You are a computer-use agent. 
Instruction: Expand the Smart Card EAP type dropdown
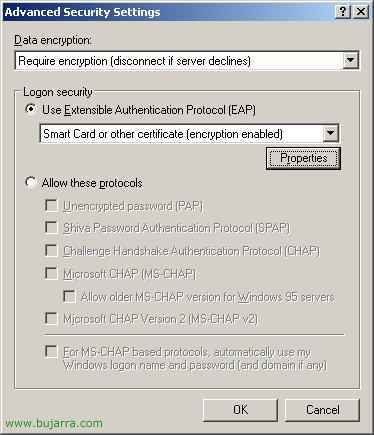click(330, 134)
